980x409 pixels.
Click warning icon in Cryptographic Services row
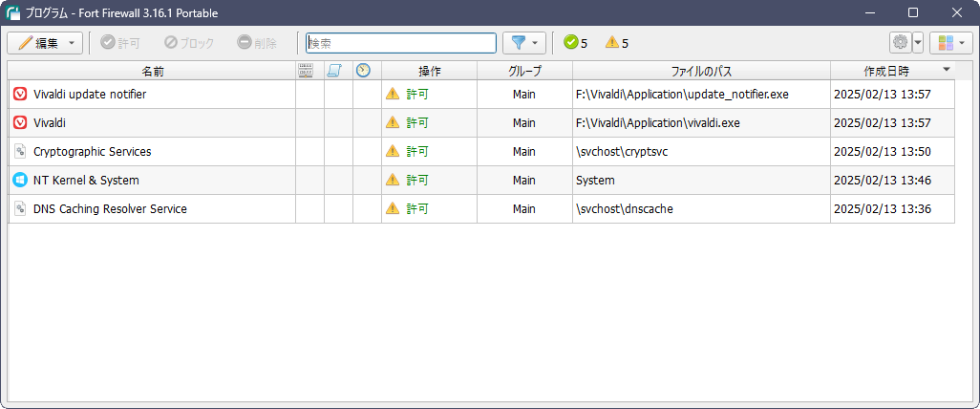point(393,151)
